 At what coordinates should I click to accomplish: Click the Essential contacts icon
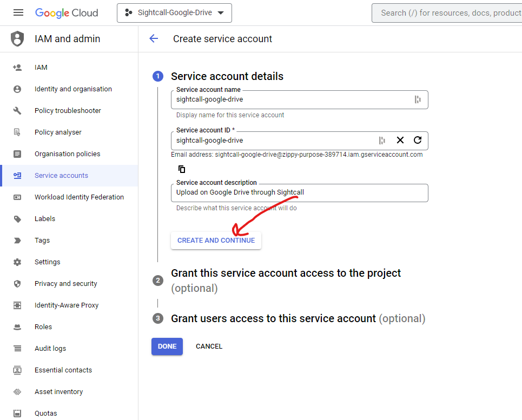point(17,370)
